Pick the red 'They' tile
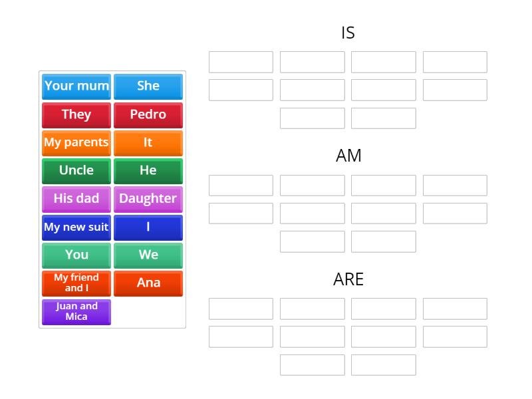The image size is (532, 399). (x=76, y=114)
